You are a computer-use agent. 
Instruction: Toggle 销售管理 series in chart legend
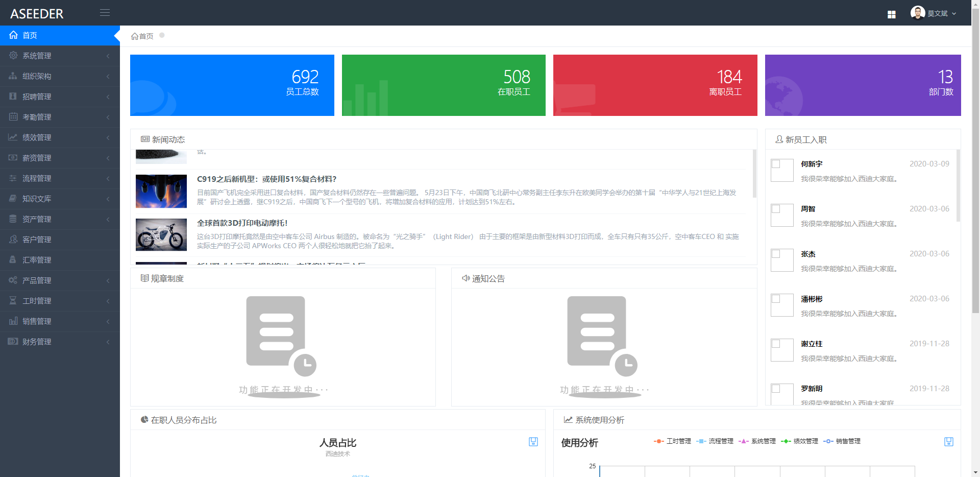coord(842,441)
